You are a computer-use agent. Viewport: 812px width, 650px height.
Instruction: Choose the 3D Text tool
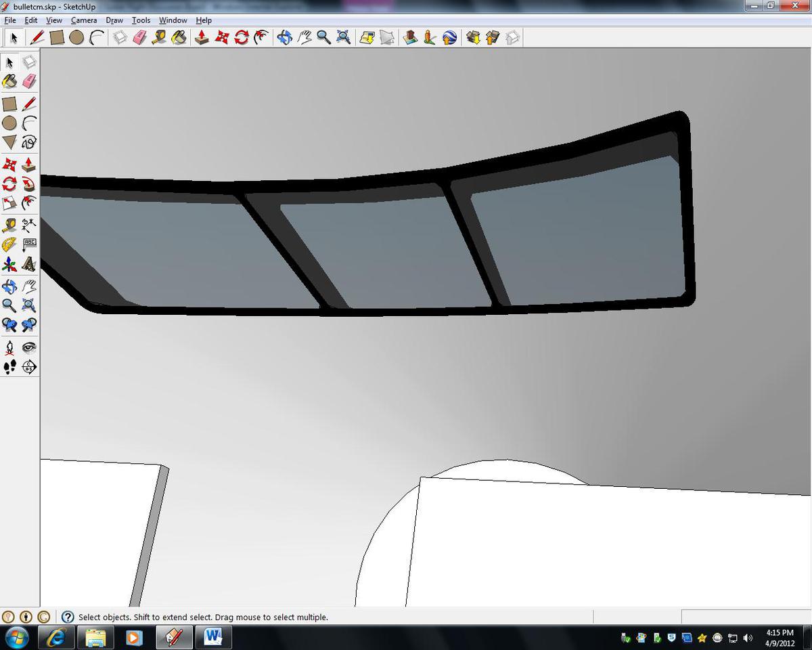[29, 264]
